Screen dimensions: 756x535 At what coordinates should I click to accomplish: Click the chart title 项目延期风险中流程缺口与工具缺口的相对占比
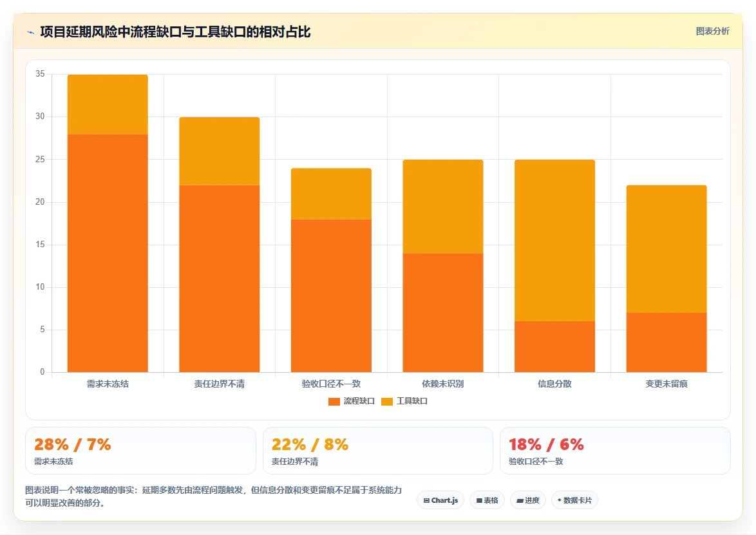176,32
